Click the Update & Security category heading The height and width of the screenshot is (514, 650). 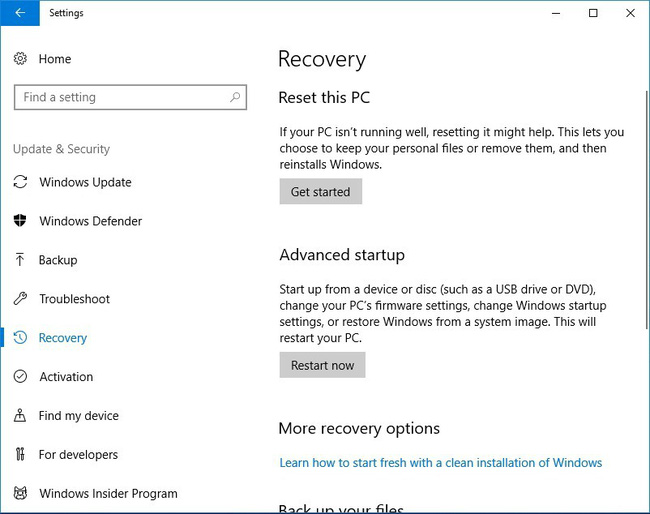pos(61,149)
